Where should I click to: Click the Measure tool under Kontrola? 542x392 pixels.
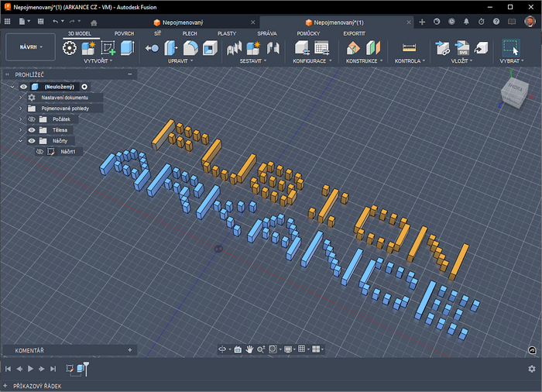tap(410, 48)
